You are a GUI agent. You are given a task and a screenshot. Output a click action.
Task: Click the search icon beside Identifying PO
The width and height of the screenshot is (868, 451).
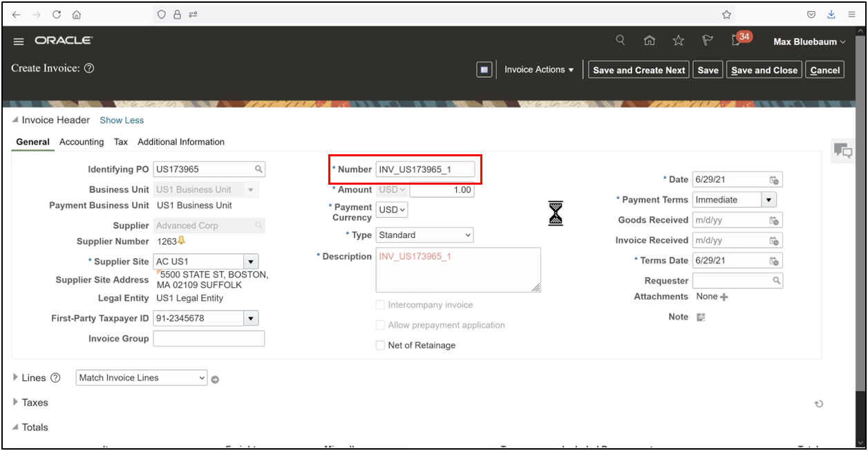click(x=258, y=169)
